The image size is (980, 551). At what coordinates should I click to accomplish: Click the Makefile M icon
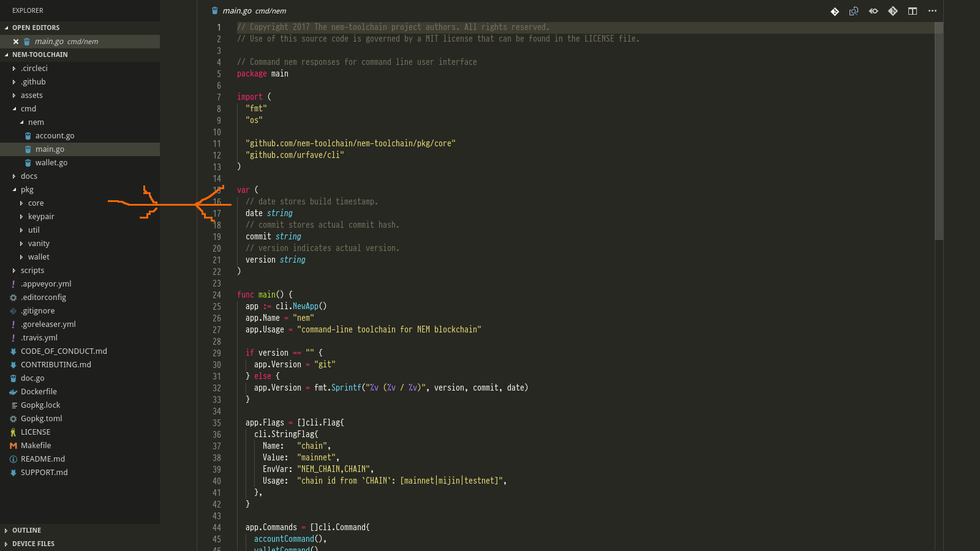click(13, 445)
